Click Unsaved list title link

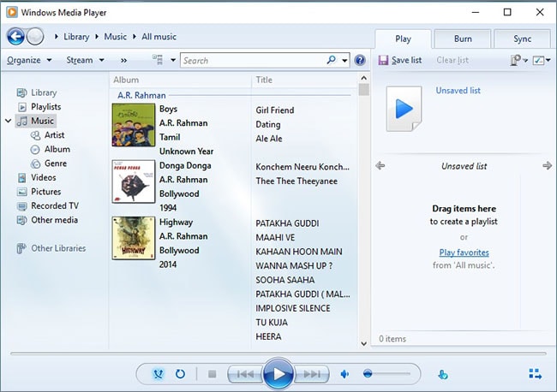pos(458,91)
